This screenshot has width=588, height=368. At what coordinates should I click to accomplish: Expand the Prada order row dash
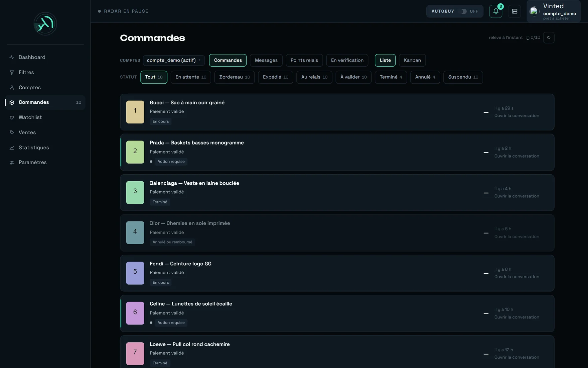[x=486, y=153]
